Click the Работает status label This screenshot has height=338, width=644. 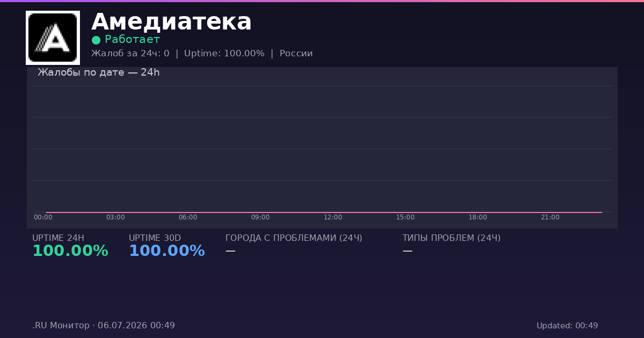pyautogui.click(x=132, y=40)
